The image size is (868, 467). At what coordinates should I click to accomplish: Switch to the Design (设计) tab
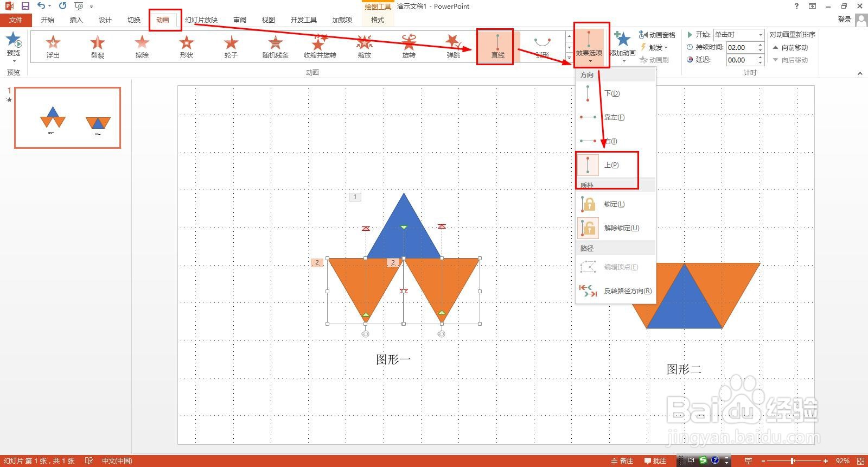[x=105, y=20]
